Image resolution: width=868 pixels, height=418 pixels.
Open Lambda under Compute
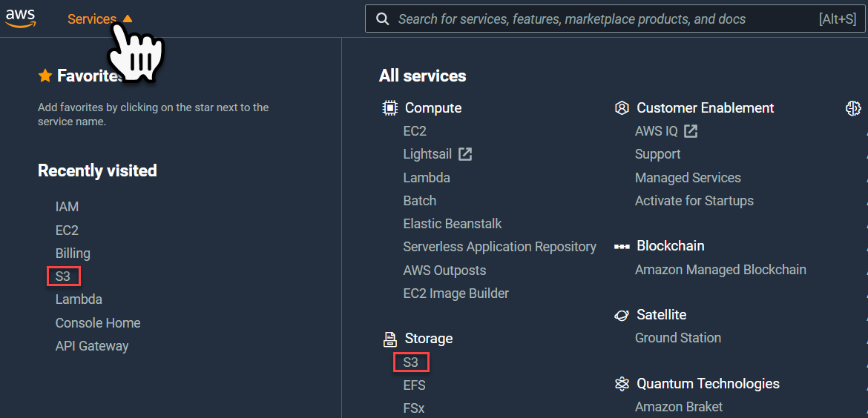coord(427,178)
